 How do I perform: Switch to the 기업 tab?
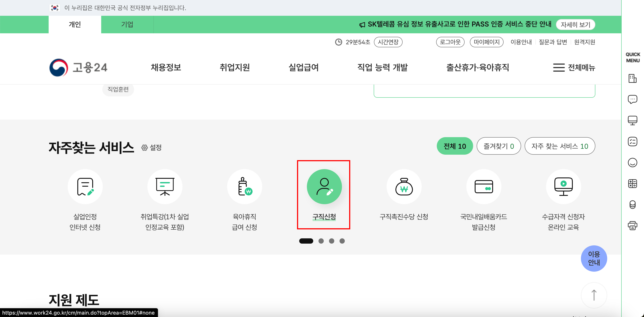[127, 25]
